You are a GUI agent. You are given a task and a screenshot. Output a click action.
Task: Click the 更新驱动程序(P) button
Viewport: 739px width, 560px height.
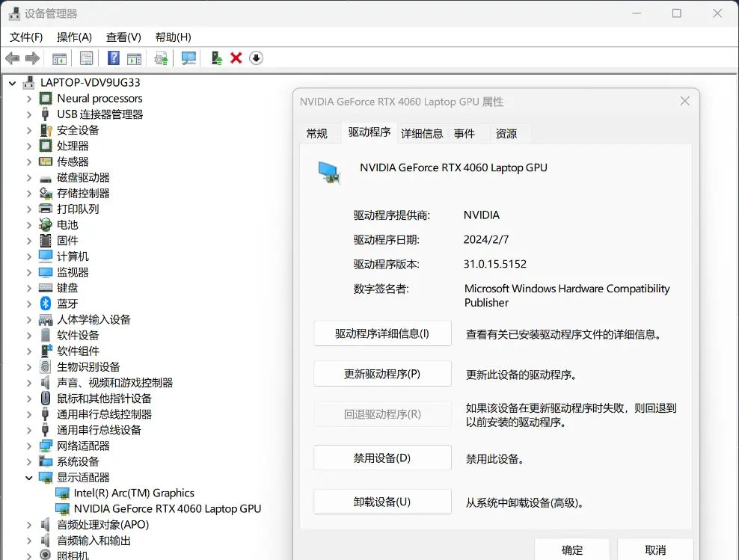pos(382,374)
